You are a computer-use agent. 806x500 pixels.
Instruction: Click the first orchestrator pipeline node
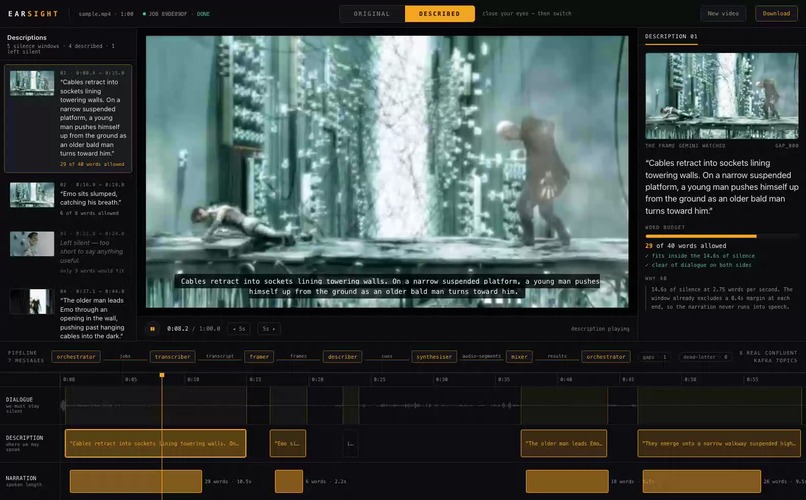(x=76, y=357)
